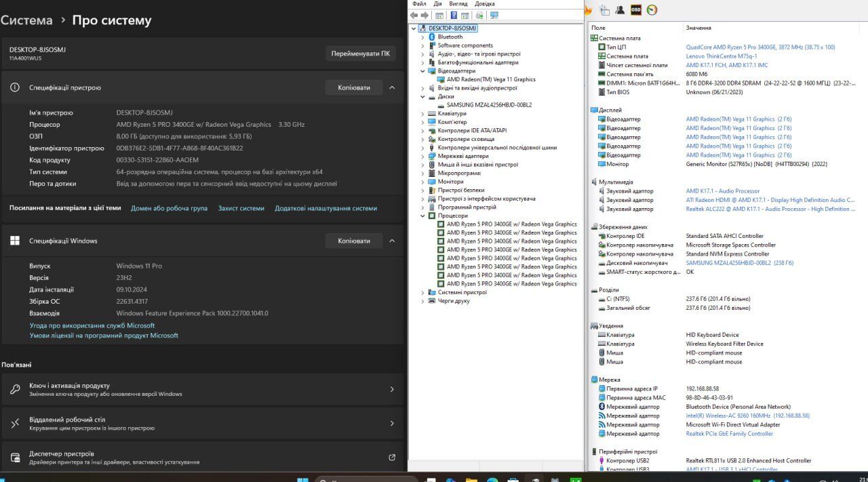This screenshot has height=482, width=868.
Task: Click the green gauge icon in AIDA64 toolbar
Action: click(652, 10)
